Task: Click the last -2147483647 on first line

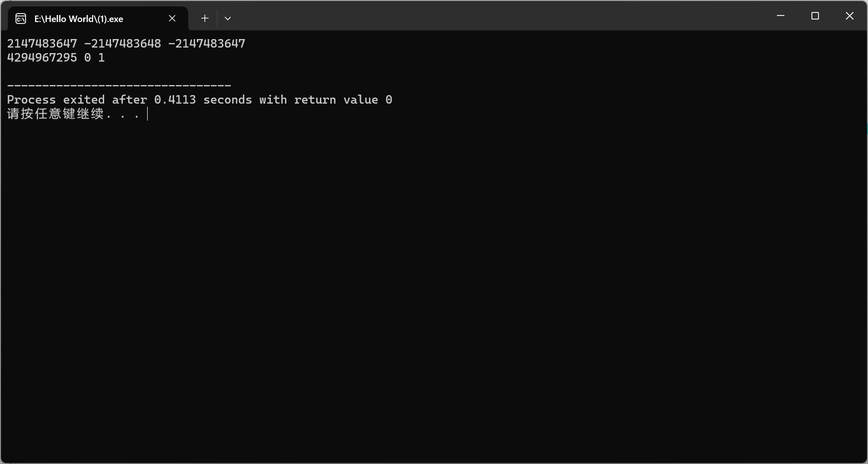Action: click(x=207, y=44)
